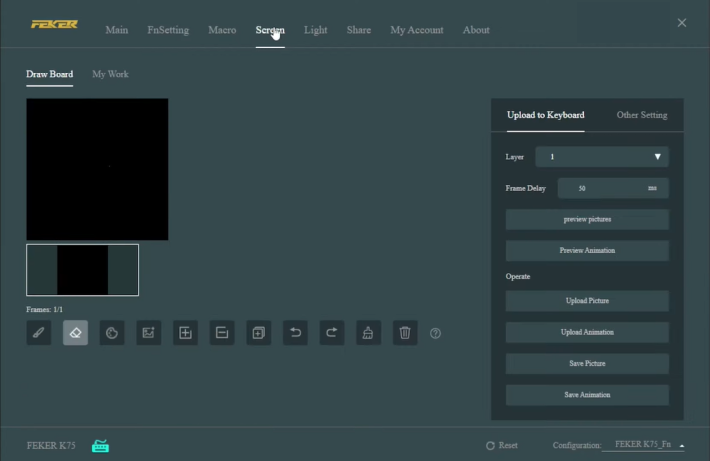Switch to the Other Setting tab
Image resolution: width=710 pixels, height=461 pixels.
click(642, 115)
